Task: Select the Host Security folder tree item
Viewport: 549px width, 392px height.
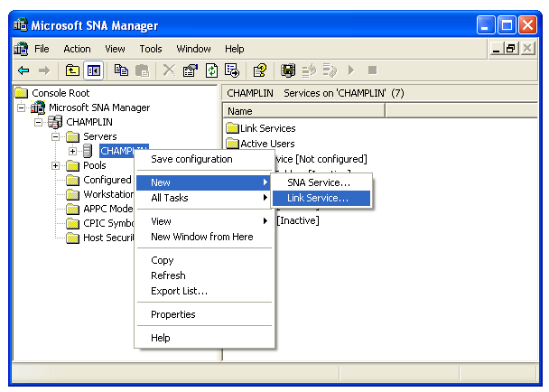Action: (108, 238)
